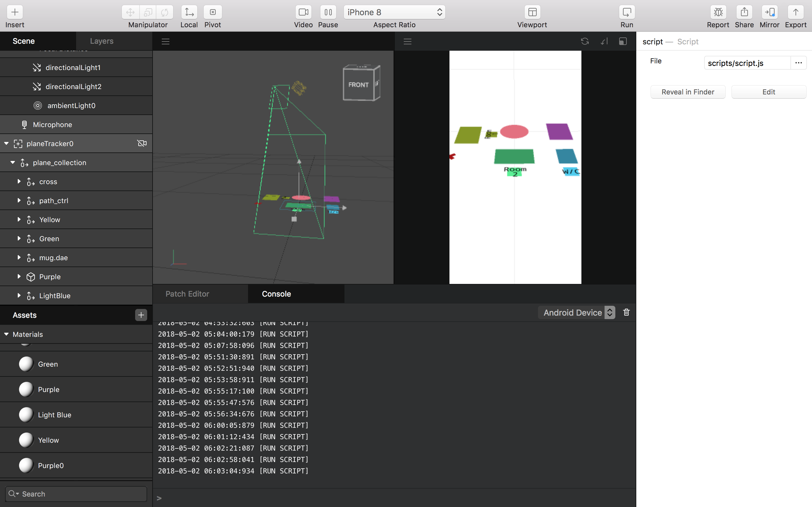
Task: Click the Reveal in Finder button
Action: click(x=688, y=92)
